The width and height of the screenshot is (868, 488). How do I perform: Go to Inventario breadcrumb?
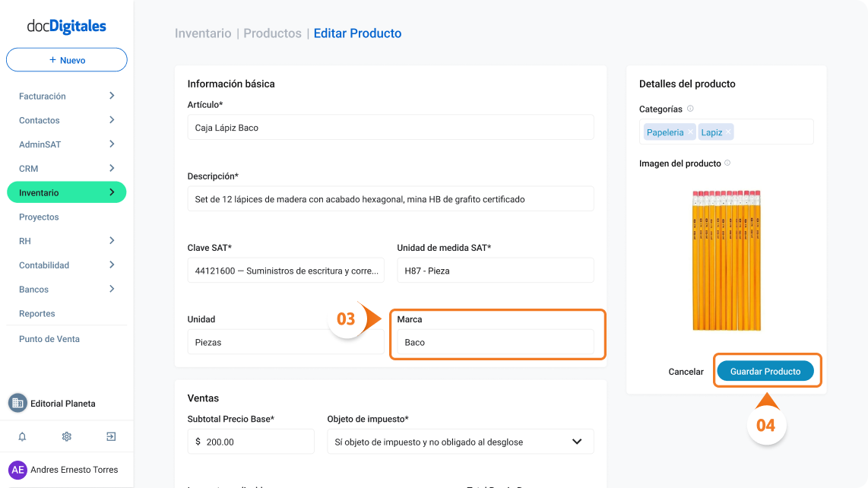tap(203, 33)
